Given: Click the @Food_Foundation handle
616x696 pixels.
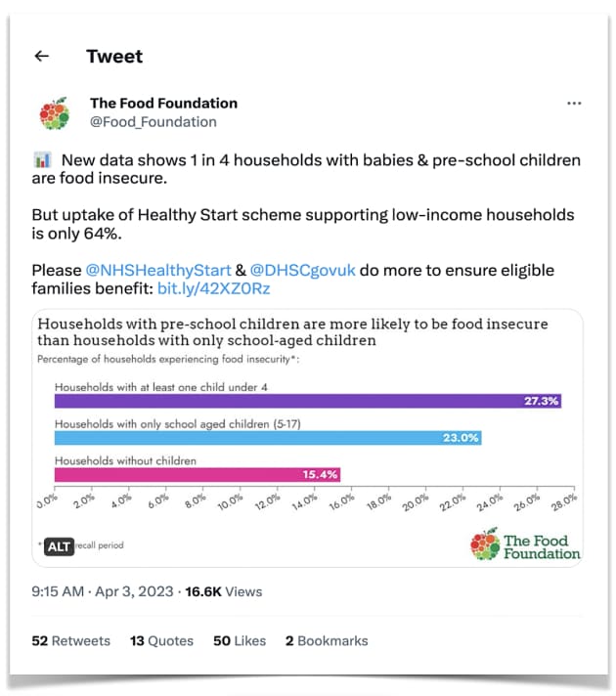Looking at the screenshot, I should pyautogui.click(x=154, y=122).
